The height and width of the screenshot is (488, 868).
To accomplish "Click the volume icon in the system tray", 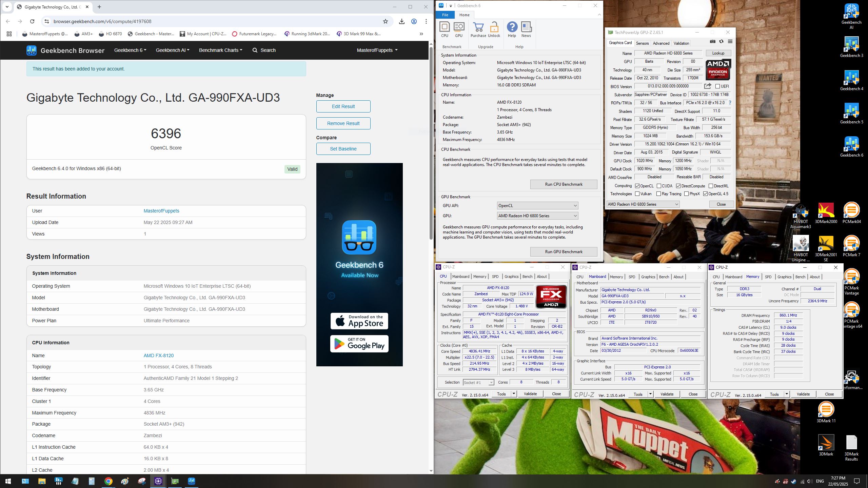I will pyautogui.click(x=809, y=481).
